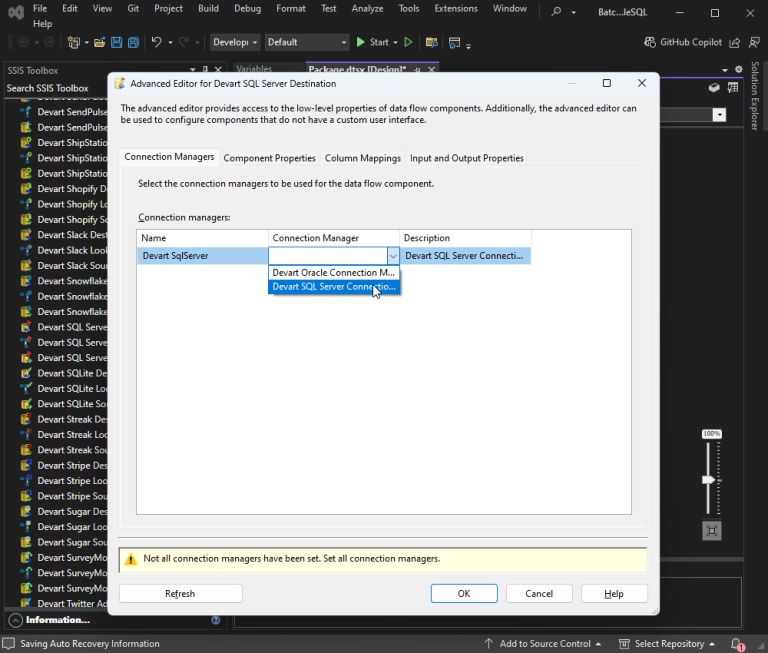Click the notifications bell in status bar
Image resolution: width=768 pixels, height=653 pixels.
(736, 644)
